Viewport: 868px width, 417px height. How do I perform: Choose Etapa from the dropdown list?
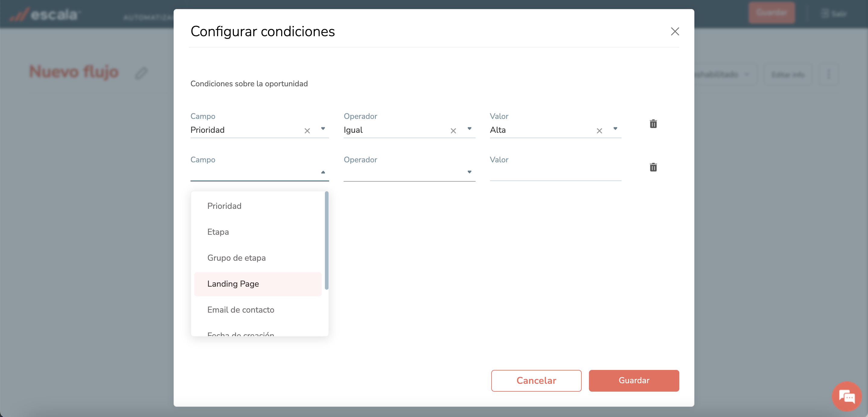coord(258,232)
